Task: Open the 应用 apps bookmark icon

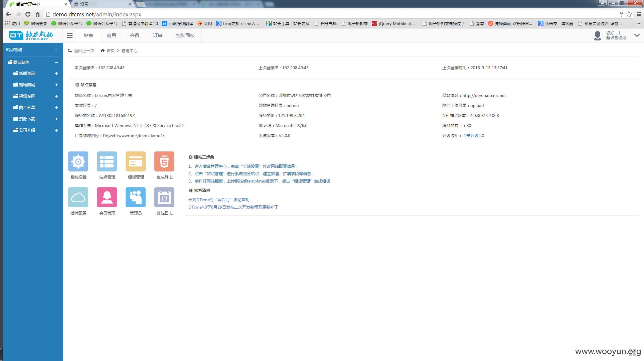Action: (8, 23)
